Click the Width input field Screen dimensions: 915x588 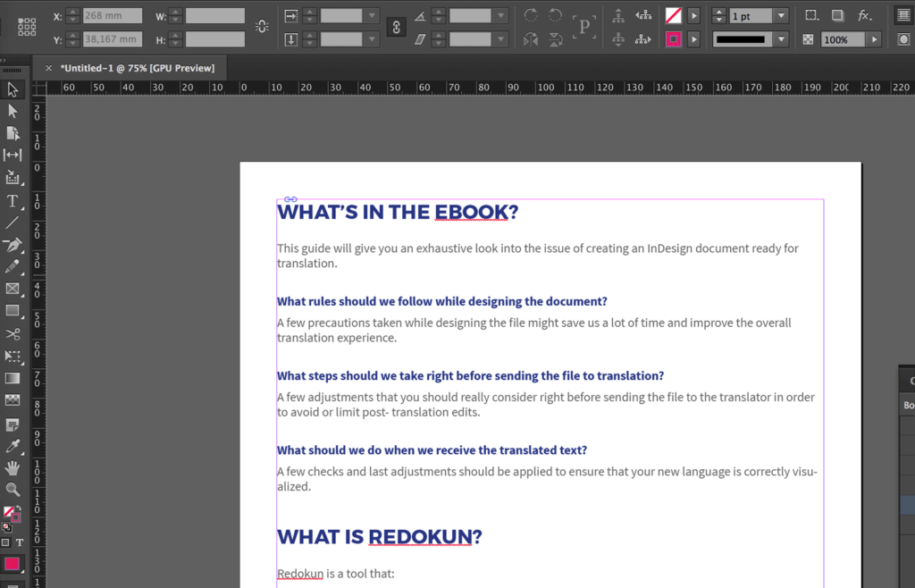tap(214, 16)
